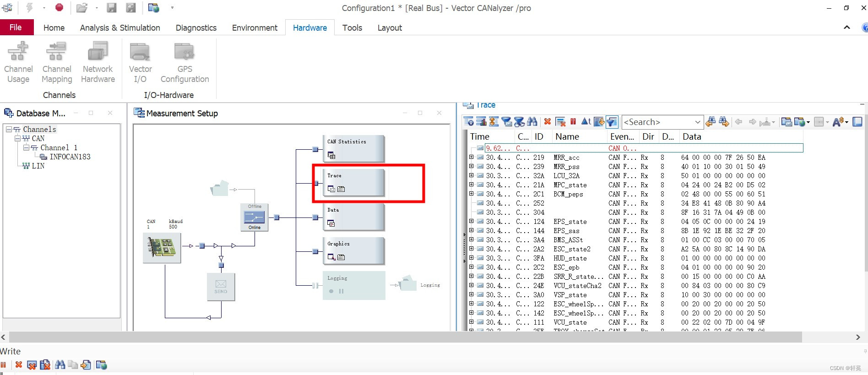Click the Data block in Measurement Setup

353,217
